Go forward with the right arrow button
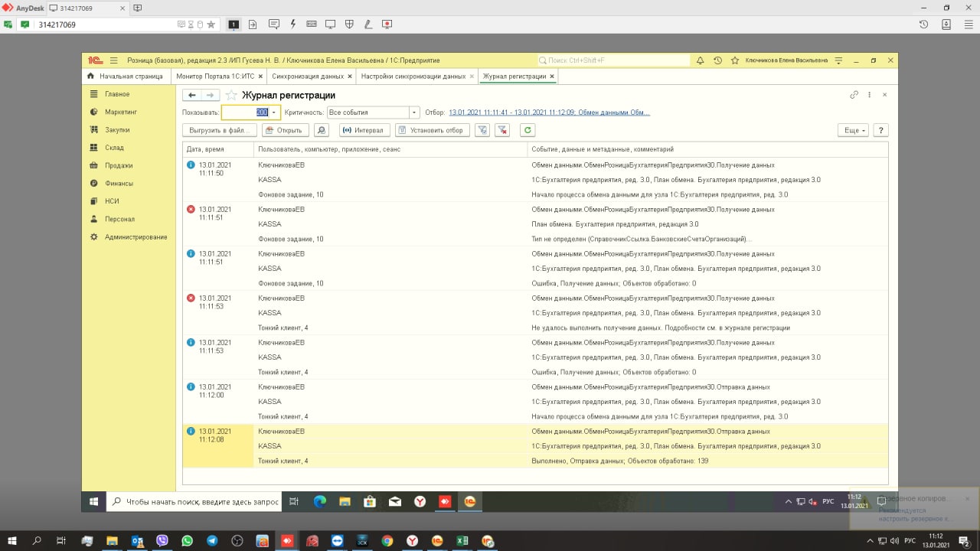The height and width of the screenshot is (551, 980). coord(211,95)
